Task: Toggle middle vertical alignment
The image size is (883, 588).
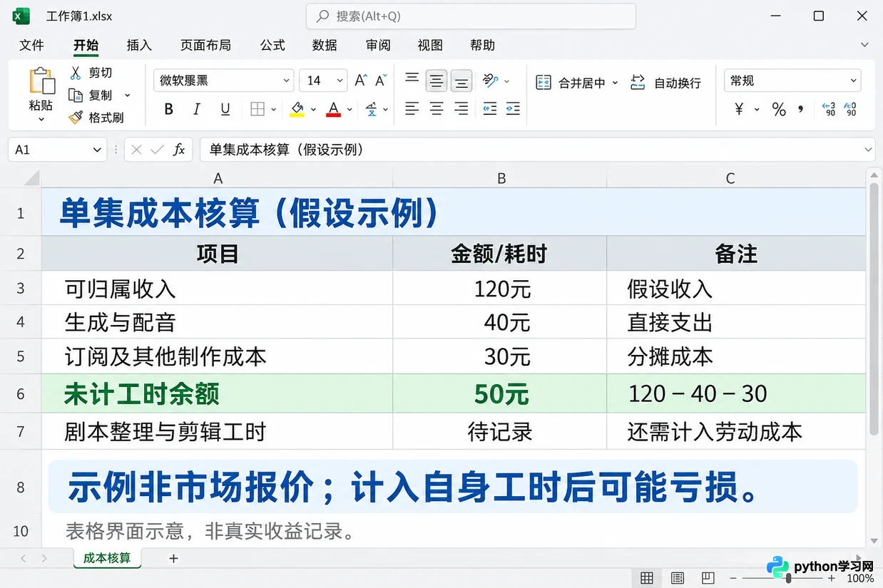Action: point(437,81)
